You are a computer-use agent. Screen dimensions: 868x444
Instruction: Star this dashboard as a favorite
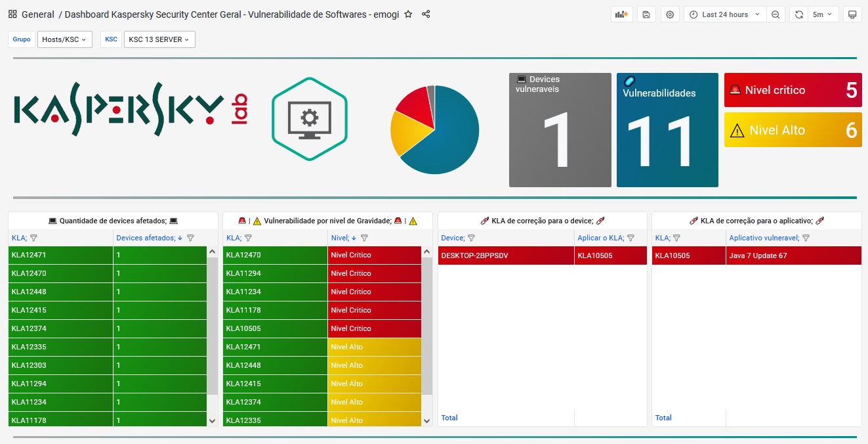click(408, 14)
